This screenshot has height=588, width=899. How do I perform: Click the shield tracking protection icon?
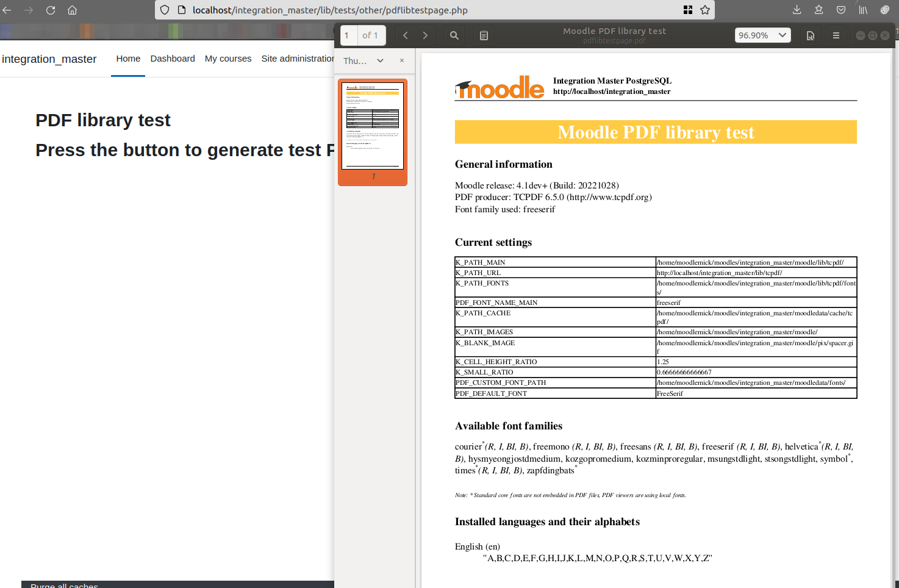165,10
